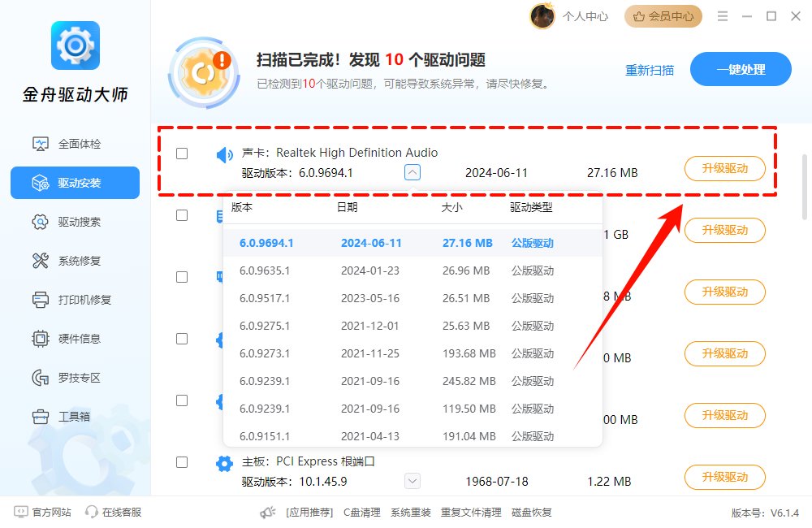812x528 pixels.
Task: Check the Realtek High Definition Audio checkbox
Action: coord(182,154)
